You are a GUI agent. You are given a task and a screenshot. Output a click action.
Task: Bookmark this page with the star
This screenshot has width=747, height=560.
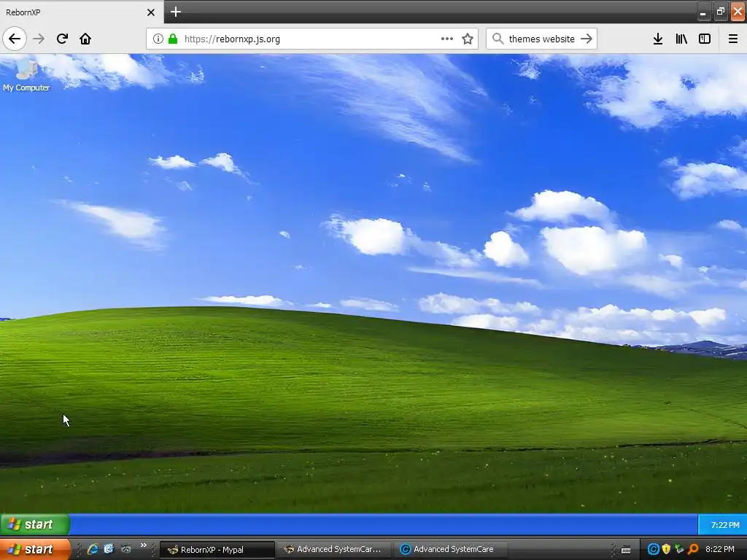pyautogui.click(x=468, y=39)
